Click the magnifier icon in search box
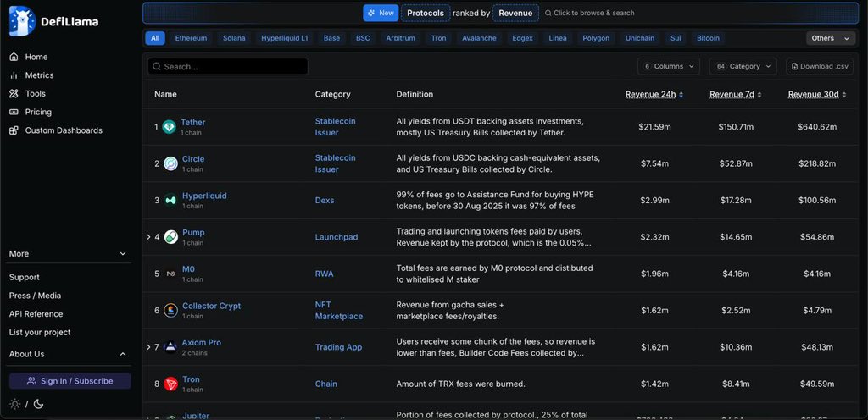 (157, 66)
